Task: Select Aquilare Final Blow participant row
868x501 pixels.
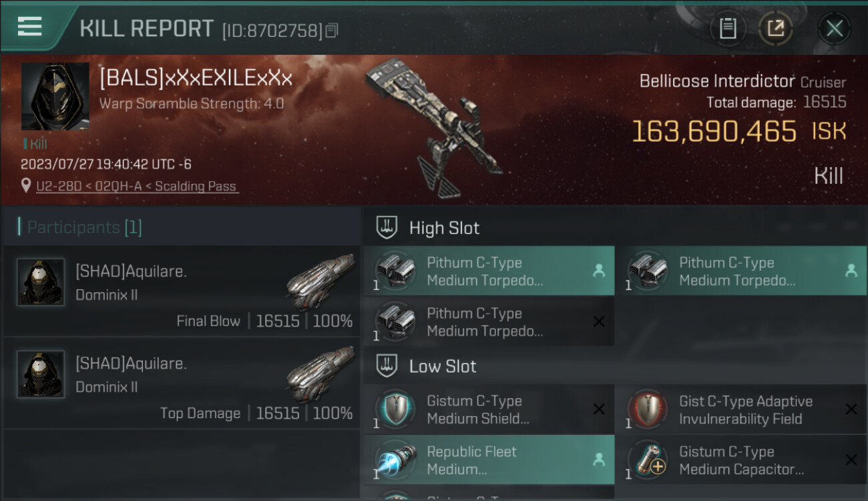Action: tap(182, 291)
